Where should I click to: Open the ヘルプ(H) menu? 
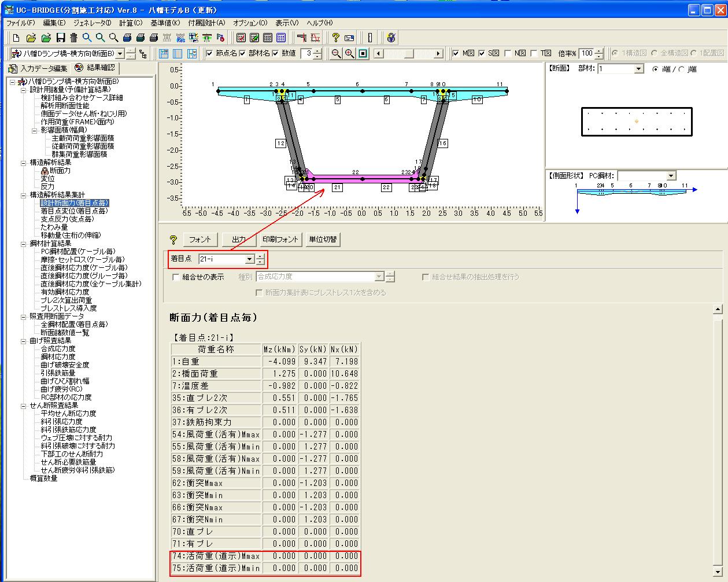point(320,23)
